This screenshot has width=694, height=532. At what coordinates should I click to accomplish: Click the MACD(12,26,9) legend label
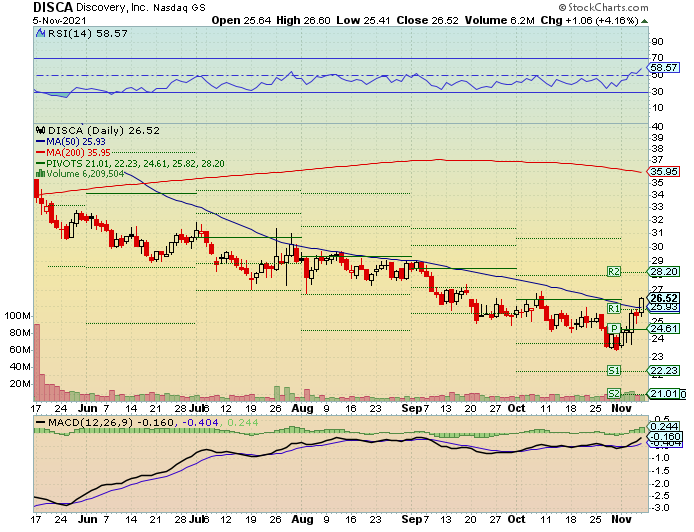[x=90, y=423]
